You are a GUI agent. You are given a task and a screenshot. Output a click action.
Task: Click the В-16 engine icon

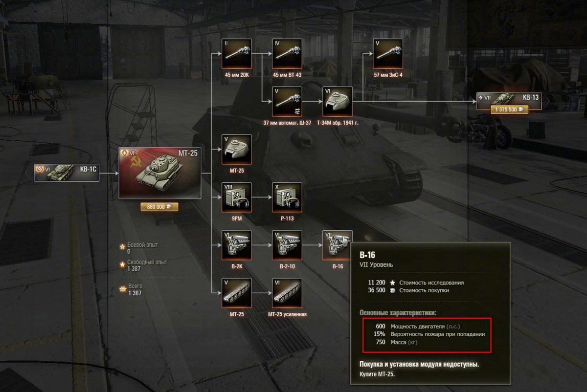pos(338,245)
